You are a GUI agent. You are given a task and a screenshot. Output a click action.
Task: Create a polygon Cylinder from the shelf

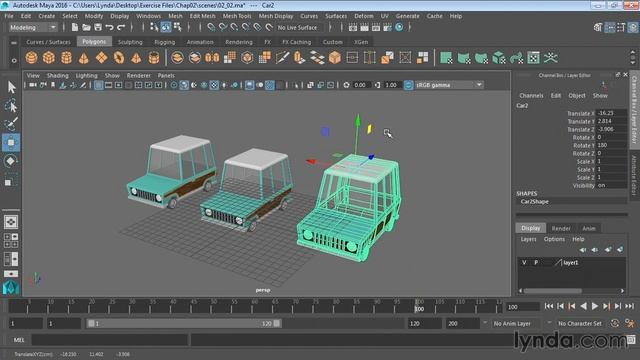pos(67,58)
